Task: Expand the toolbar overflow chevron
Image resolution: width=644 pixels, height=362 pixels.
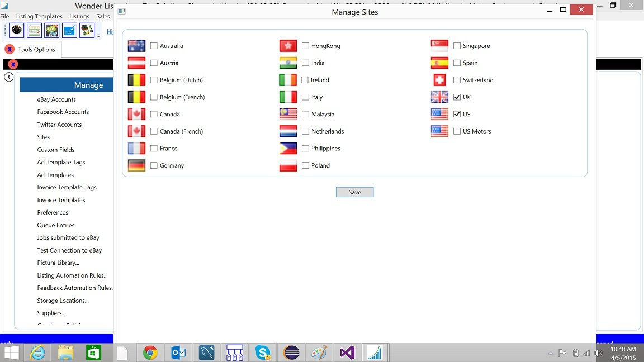Action: [x=98, y=35]
